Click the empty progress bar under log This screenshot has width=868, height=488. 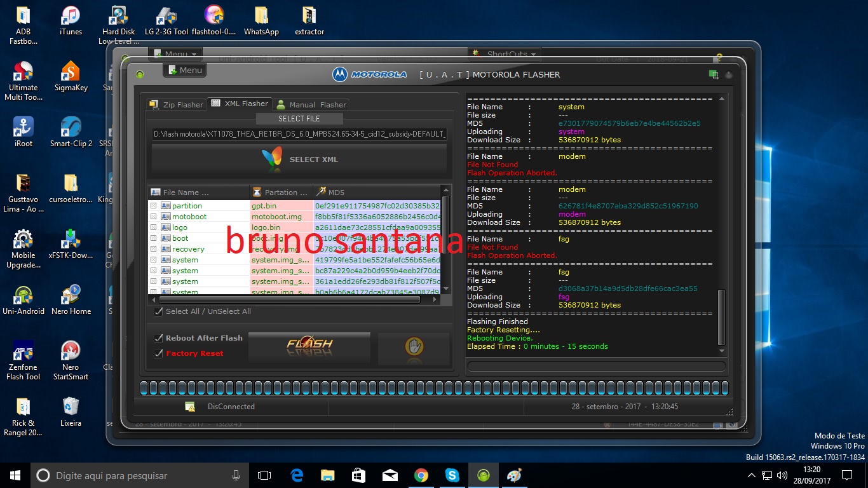(596, 367)
